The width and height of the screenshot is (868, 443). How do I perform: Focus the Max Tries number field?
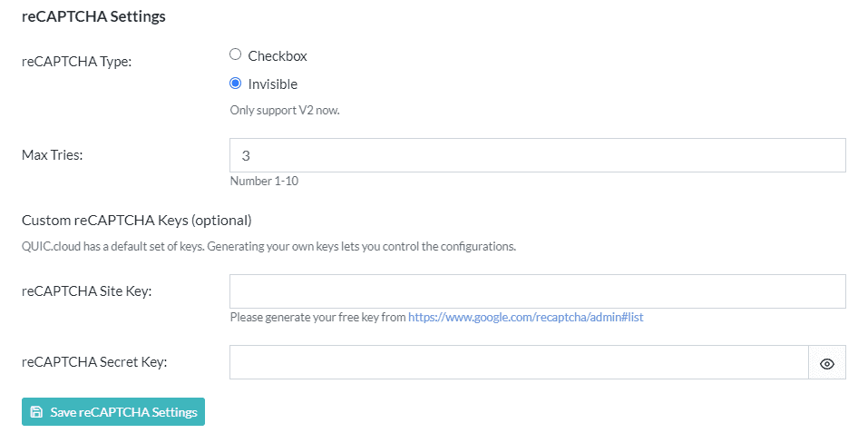(x=537, y=155)
